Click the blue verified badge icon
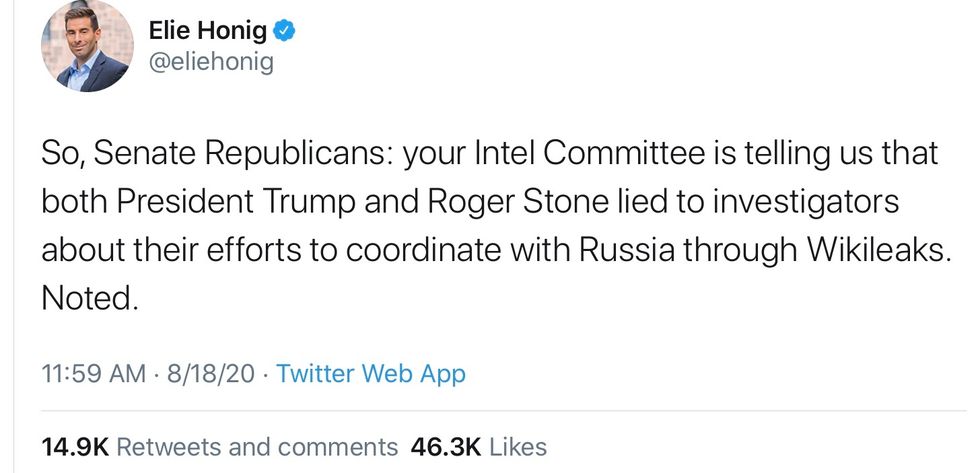980x473 pixels. [284, 31]
